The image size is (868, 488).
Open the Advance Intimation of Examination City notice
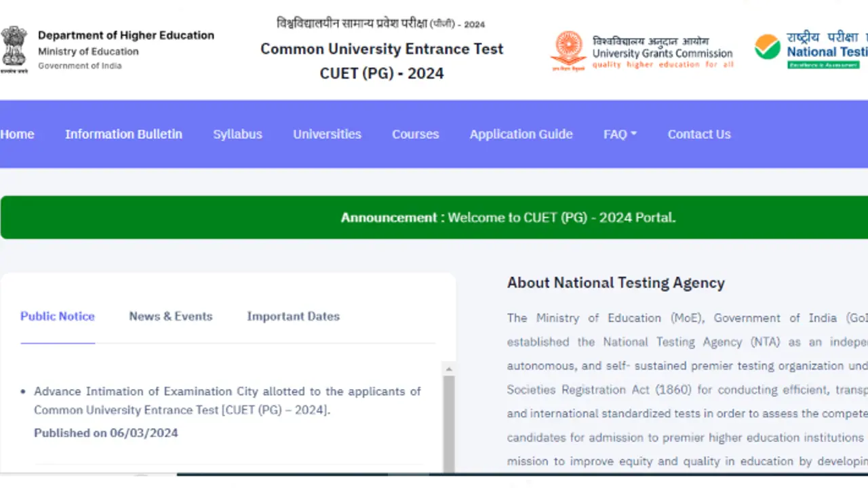point(227,400)
